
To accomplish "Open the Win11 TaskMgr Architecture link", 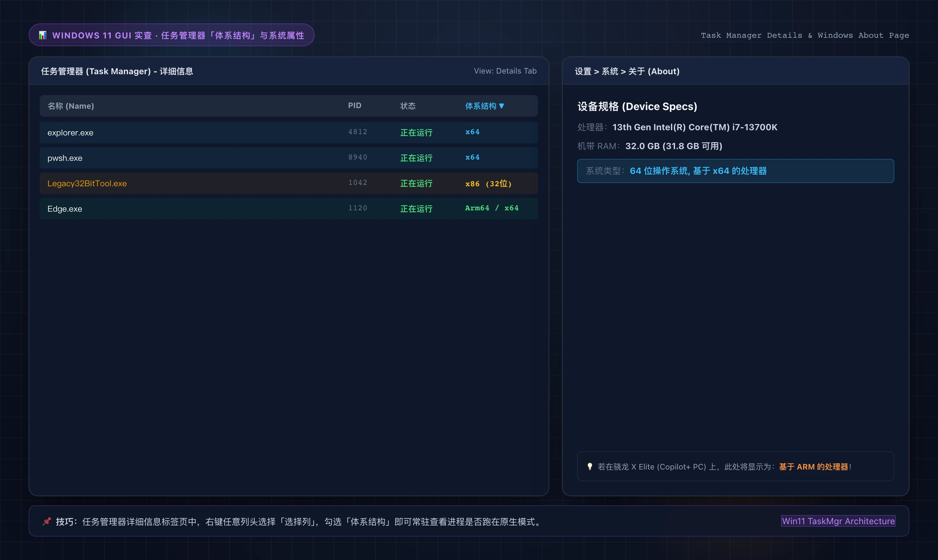I will point(838,521).
